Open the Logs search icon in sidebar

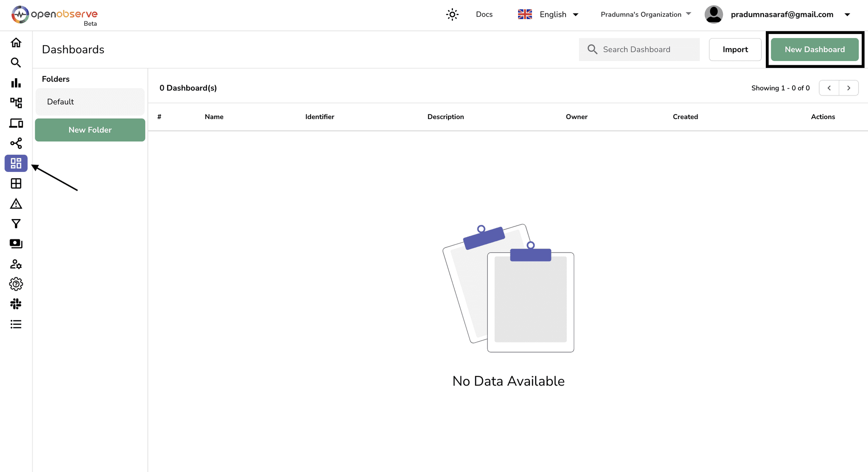16,62
